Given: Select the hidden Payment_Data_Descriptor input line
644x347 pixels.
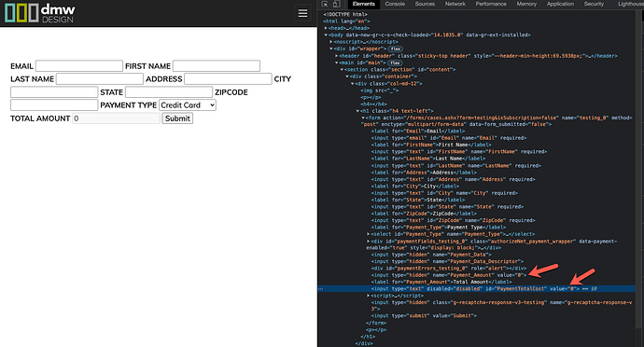Looking at the screenshot, I should [x=448, y=261].
